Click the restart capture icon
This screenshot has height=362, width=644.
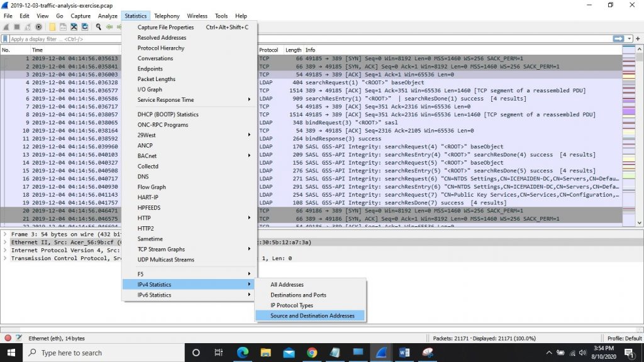click(28, 27)
